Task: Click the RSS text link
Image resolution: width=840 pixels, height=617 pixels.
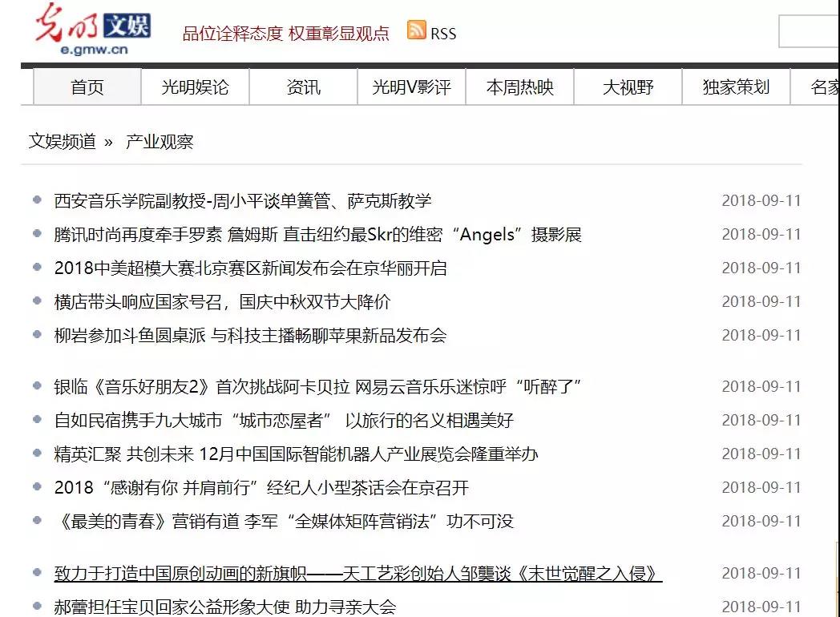Action: [x=443, y=34]
